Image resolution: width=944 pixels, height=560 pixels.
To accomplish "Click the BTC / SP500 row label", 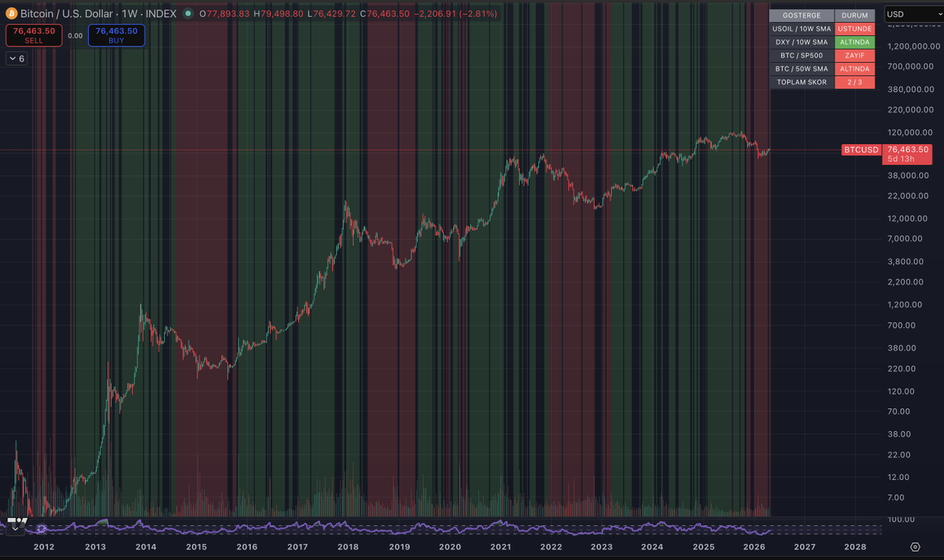I will (802, 55).
